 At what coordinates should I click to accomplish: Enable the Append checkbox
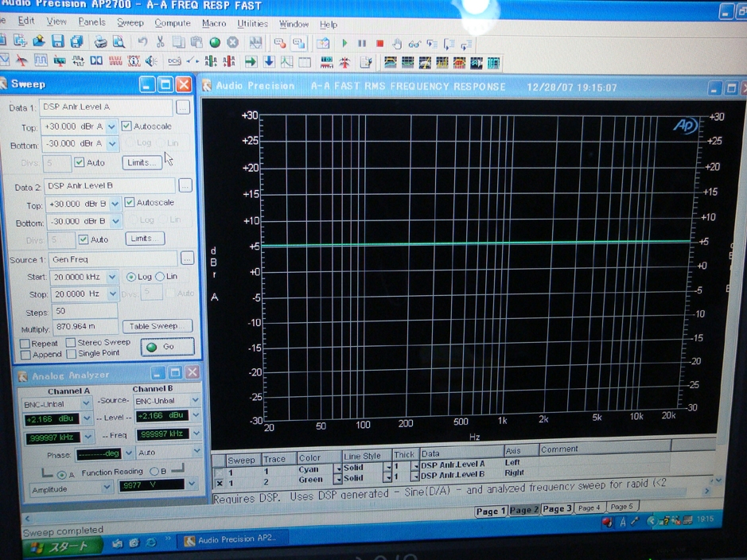coord(25,355)
